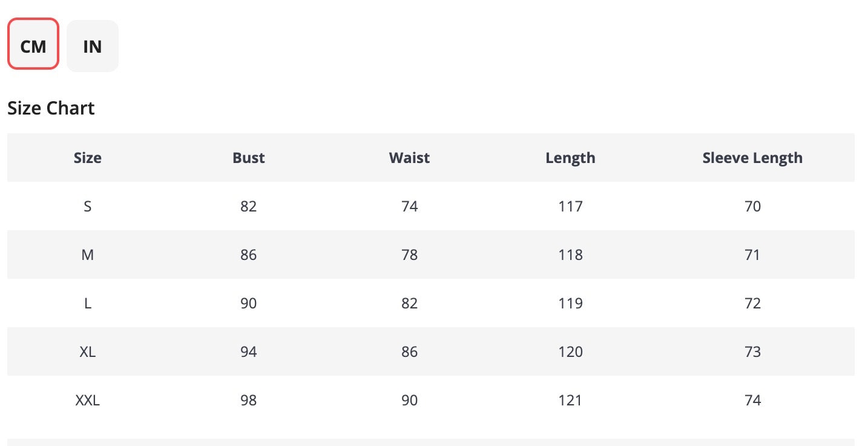Click sleeve length value 73 for XL
This screenshot has height=446, width=868.
(752, 351)
